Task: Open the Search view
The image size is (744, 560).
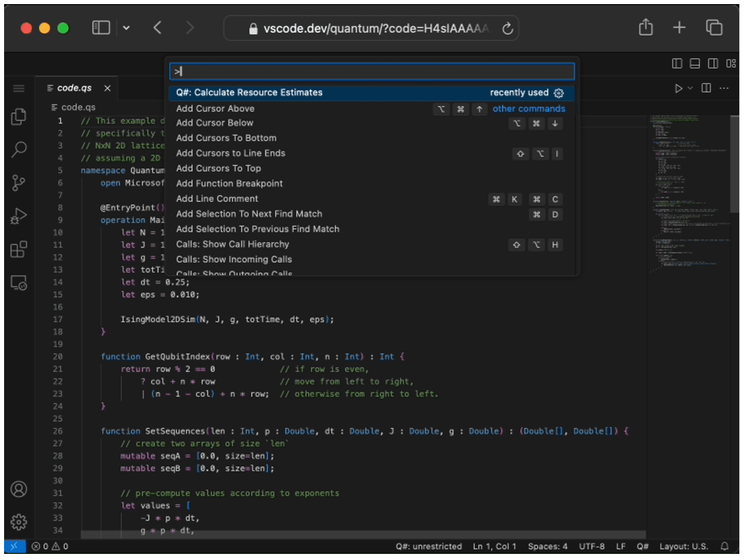Action: 20,149
